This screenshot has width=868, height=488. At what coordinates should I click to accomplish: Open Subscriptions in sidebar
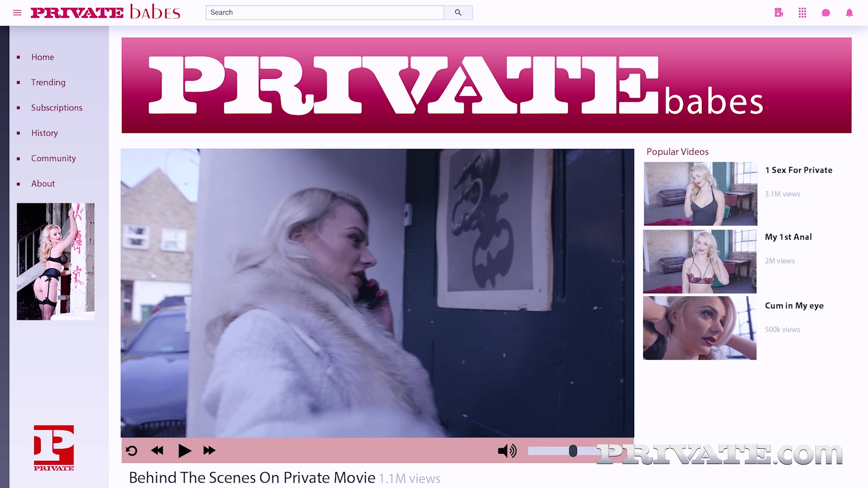pos(57,108)
